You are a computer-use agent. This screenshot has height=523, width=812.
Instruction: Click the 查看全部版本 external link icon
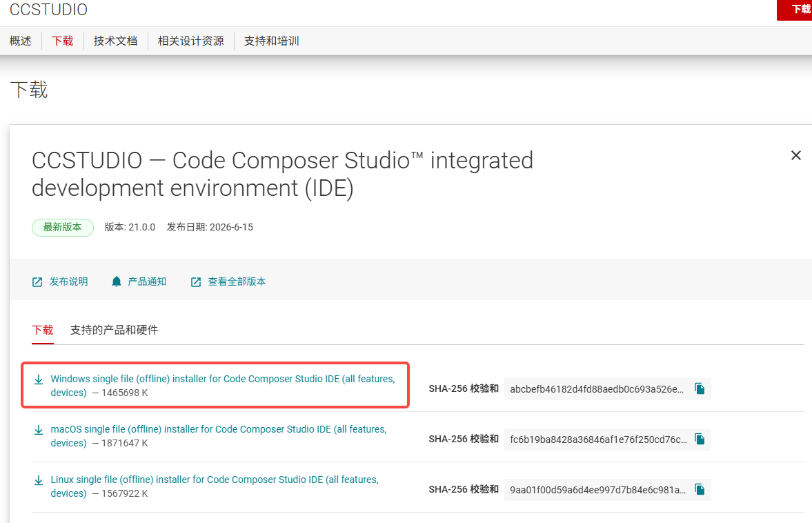coord(196,282)
